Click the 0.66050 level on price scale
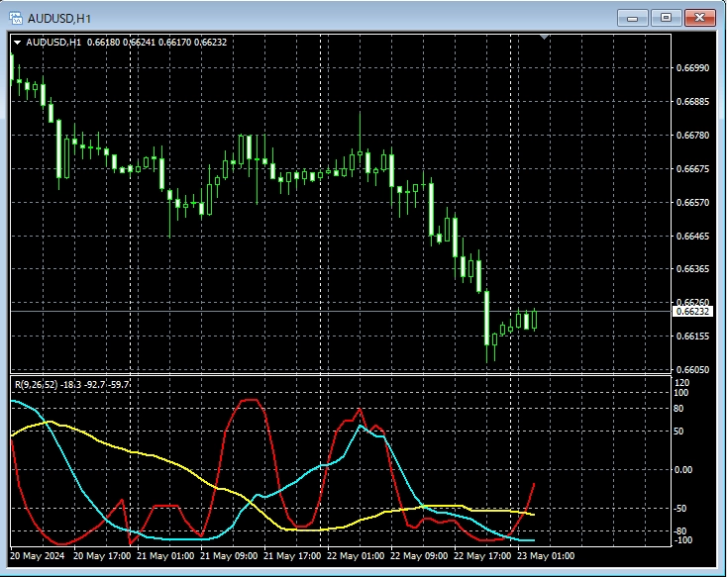Viewport: 728px width, 577px height. click(691, 369)
